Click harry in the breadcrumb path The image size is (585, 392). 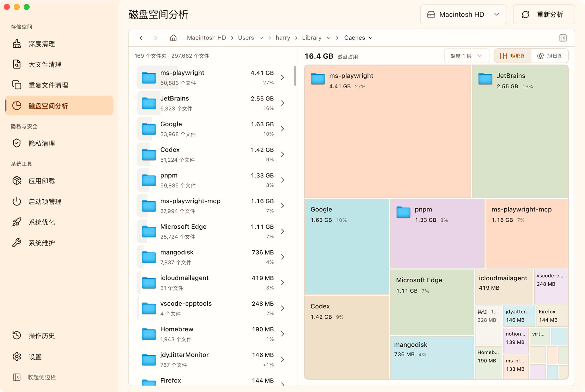(x=283, y=38)
